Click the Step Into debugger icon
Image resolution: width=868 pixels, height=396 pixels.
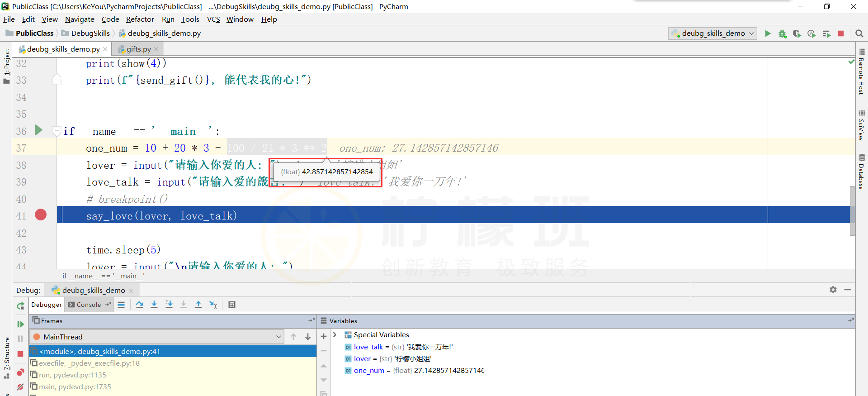[154, 305]
